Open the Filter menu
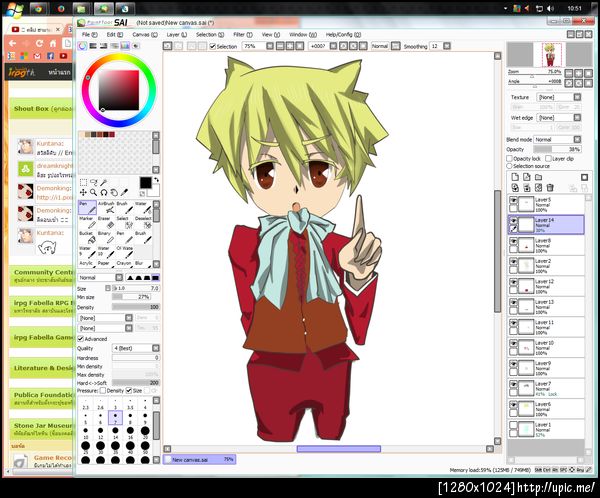The height and width of the screenshot is (498, 600). point(243,34)
